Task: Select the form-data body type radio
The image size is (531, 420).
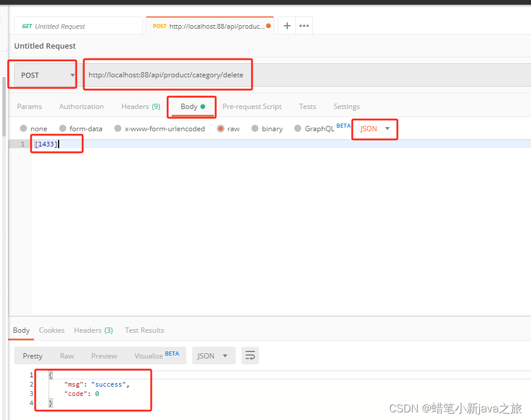Action: [x=63, y=129]
